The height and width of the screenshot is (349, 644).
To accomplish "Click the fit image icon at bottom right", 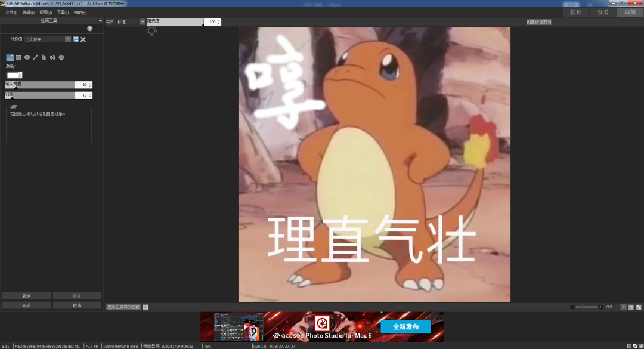I will click(x=639, y=307).
